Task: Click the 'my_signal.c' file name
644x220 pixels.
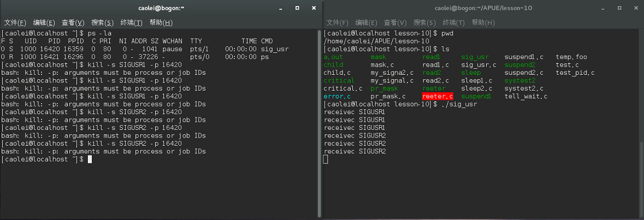Action: pyautogui.click(x=392, y=81)
